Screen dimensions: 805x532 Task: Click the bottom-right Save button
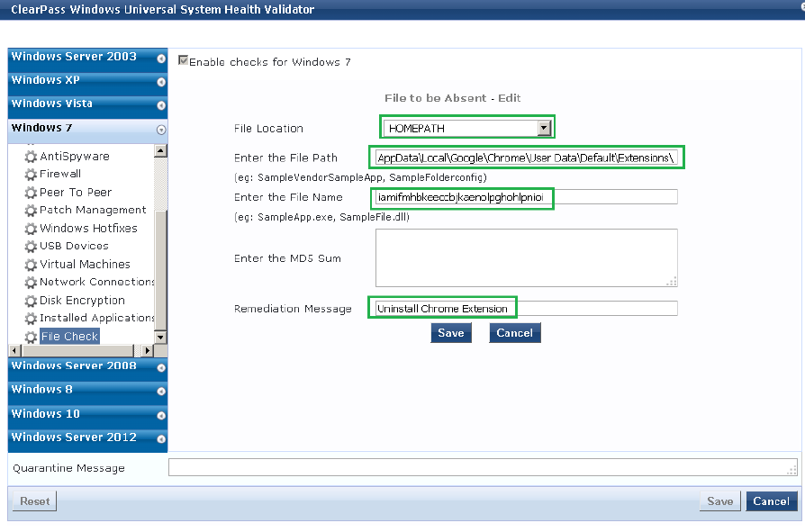tap(720, 501)
